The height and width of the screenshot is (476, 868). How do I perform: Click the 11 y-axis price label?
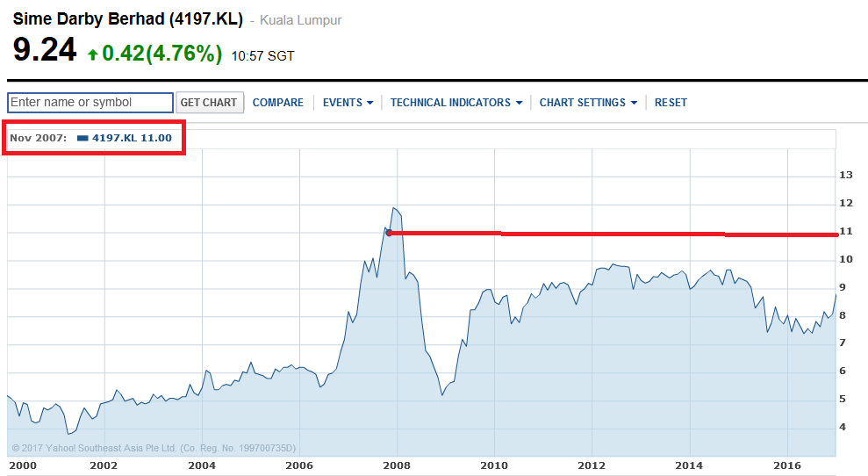coord(846,232)
